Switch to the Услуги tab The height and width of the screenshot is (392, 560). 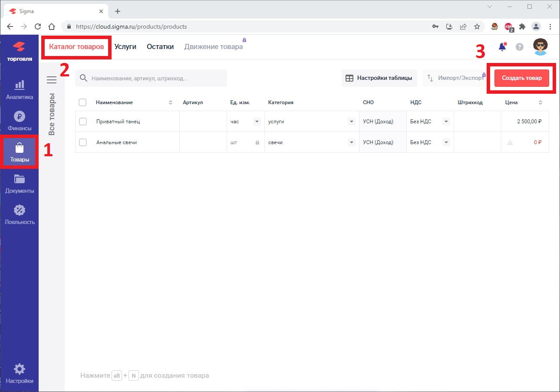pos(125,47)
